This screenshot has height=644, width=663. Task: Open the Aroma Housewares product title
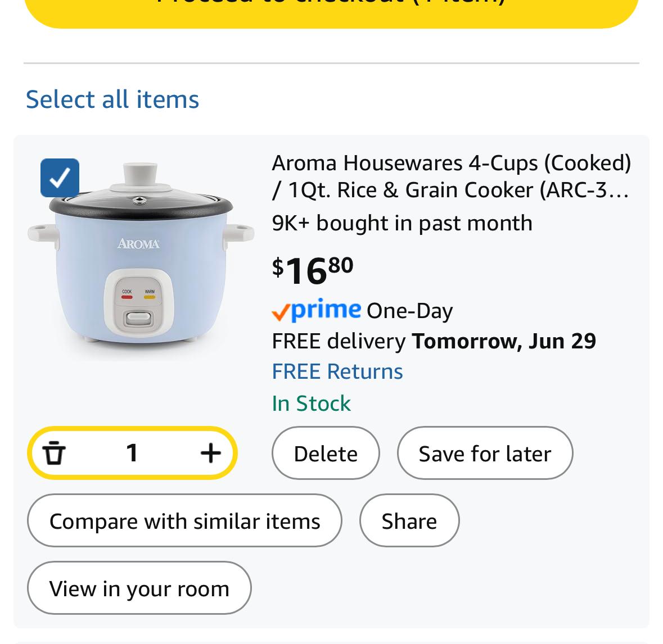[x=452, y=176]
